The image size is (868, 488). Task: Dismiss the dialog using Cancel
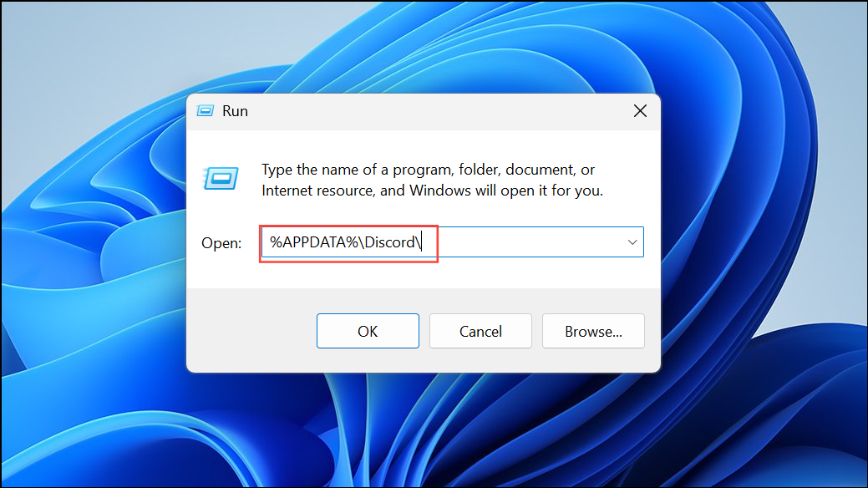pyautogui.click(x=480, y=332)
